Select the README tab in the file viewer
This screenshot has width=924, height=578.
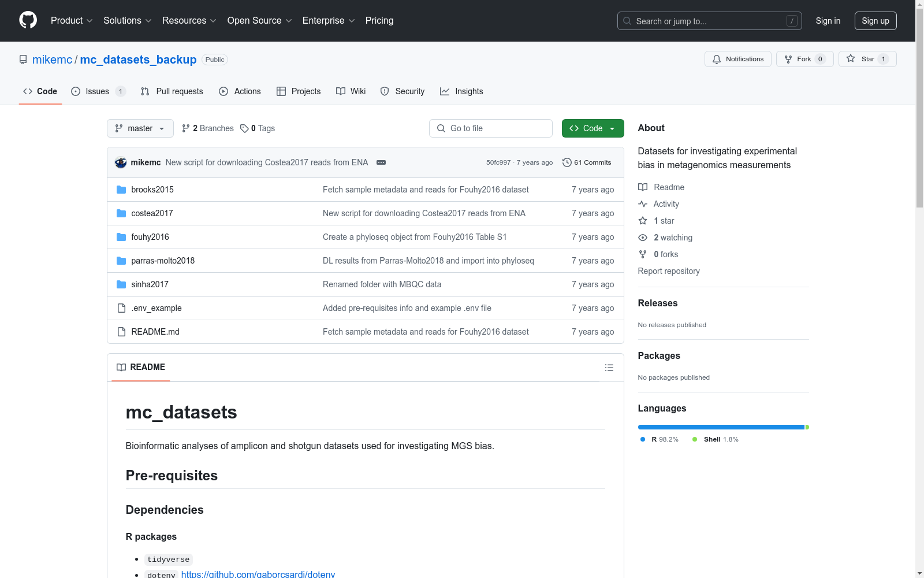(141, 367)
